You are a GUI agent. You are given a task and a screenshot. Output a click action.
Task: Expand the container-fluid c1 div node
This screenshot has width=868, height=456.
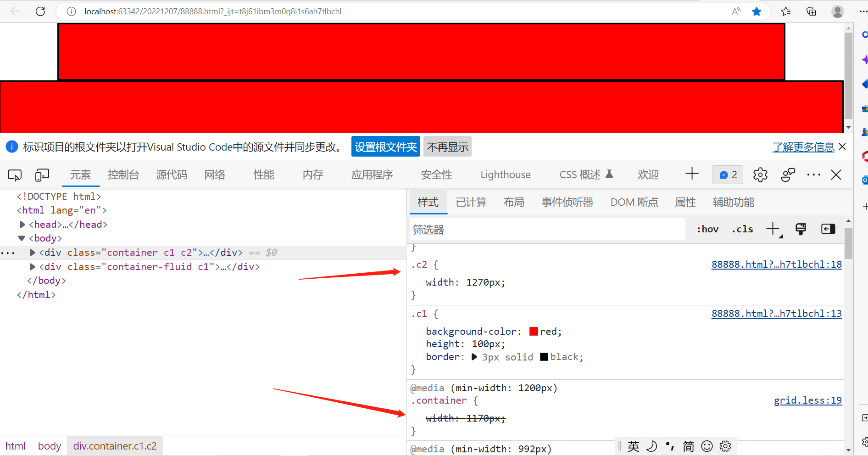pyautogui.click(x=32, y=267)
